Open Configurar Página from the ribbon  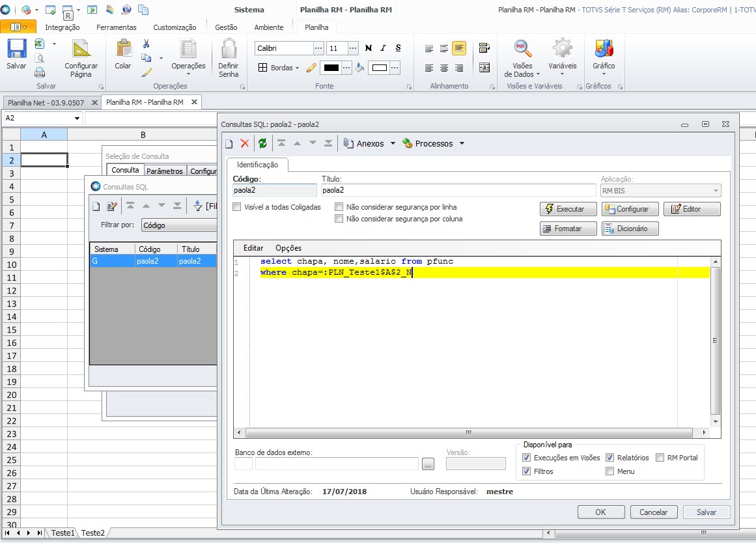point(81,59)
